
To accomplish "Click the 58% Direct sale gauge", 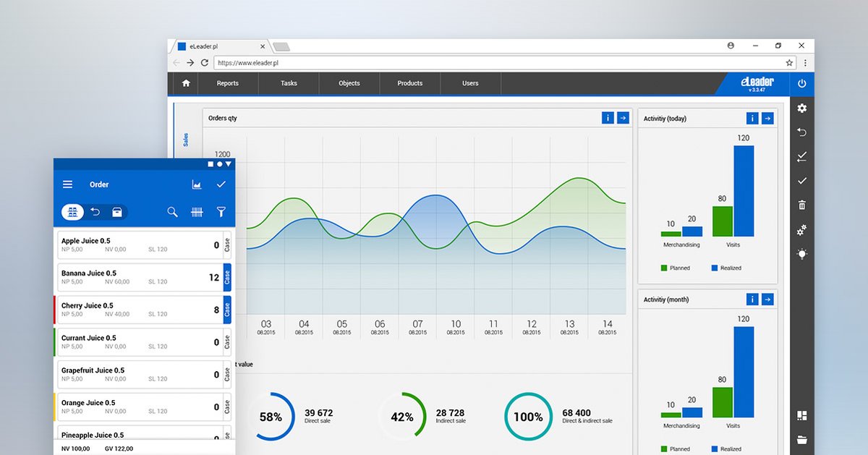I will [x=271, y=417].
